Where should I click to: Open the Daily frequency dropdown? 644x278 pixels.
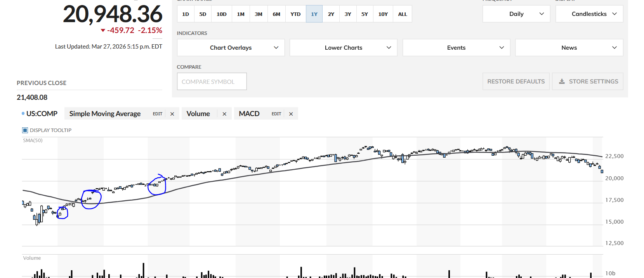tap(516, 14)
